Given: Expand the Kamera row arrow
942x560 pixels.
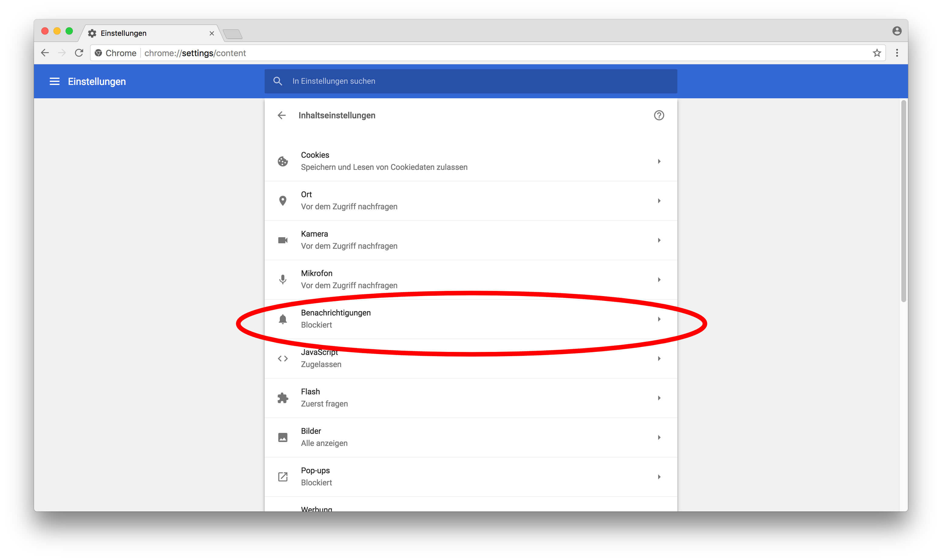Looking at the screenshot, I should tap(659, 240).
